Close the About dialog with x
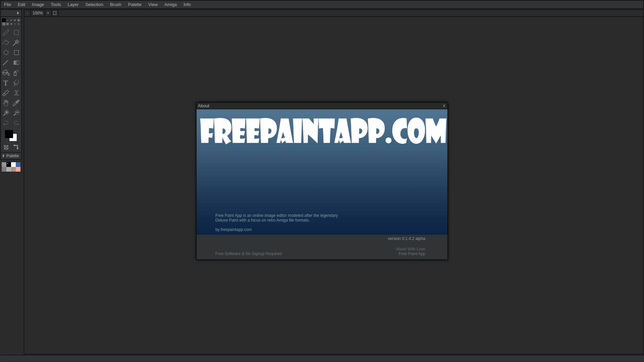 444,106
